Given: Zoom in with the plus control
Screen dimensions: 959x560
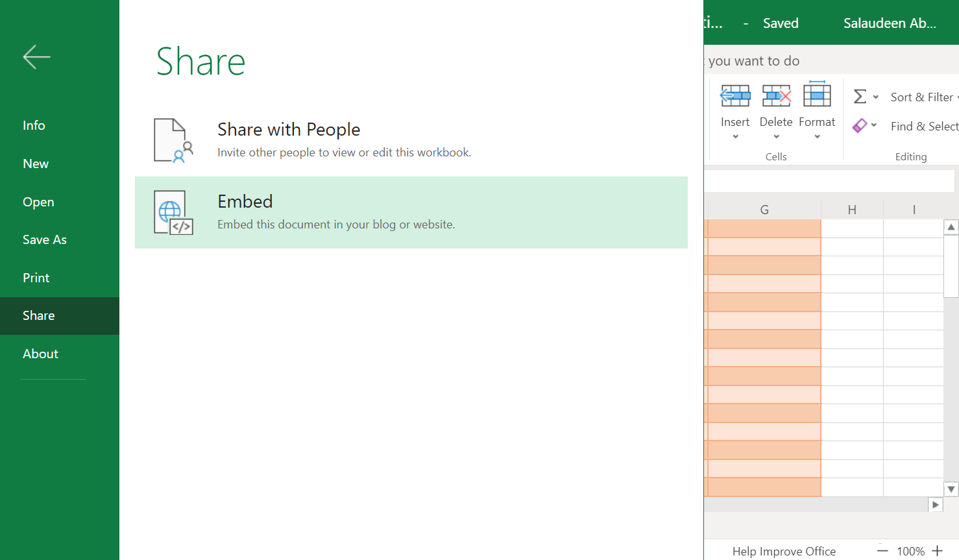Looking at the screenshot, I should click(x=938, y=550).
